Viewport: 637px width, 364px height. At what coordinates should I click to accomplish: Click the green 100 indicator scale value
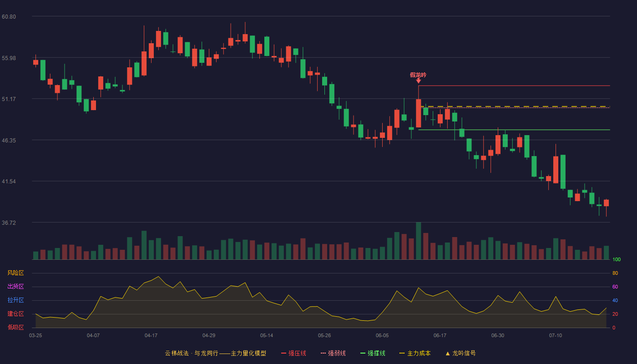pyautogui.click(x=617, y=260)
